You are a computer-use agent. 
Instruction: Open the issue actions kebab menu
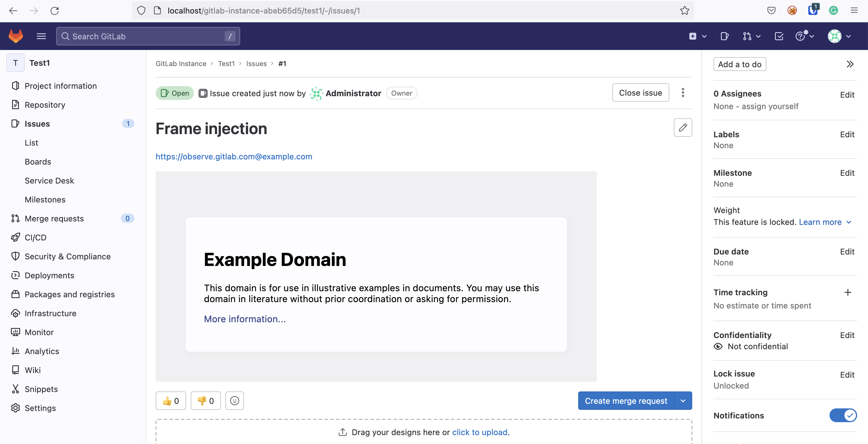683,93
